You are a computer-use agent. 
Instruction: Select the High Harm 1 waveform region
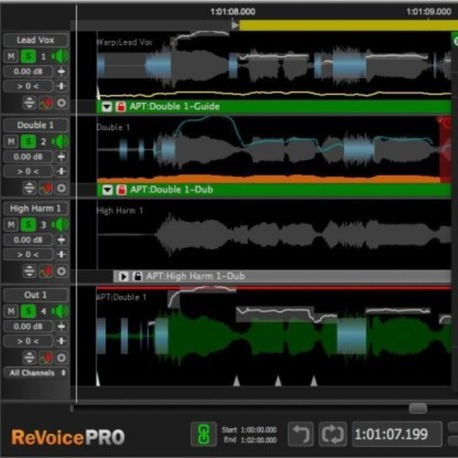pyautogui.click(x=274, y=235)
